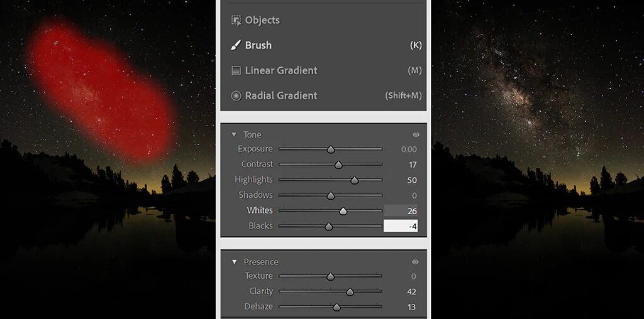
Task: Click the (M) shortcut text
Action: [x=414, y=70]
